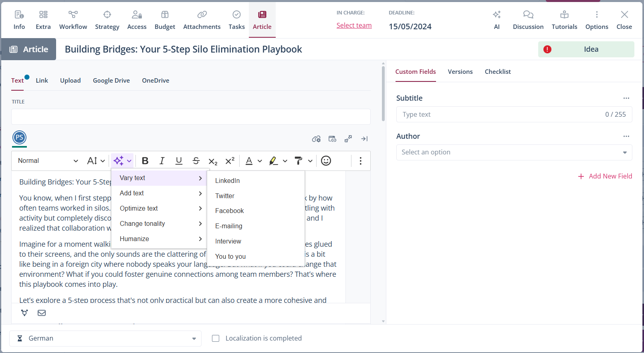644x353 pixels.
Task: Apply italic formatting in editor toolbar
Action: click(x=162, y=161)
